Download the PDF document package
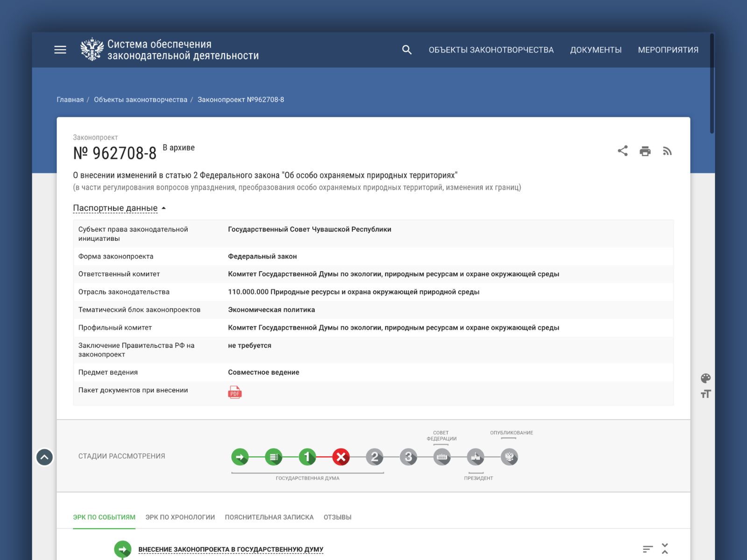Viewport: 747px width, 560px height. [x=235, y=392]
